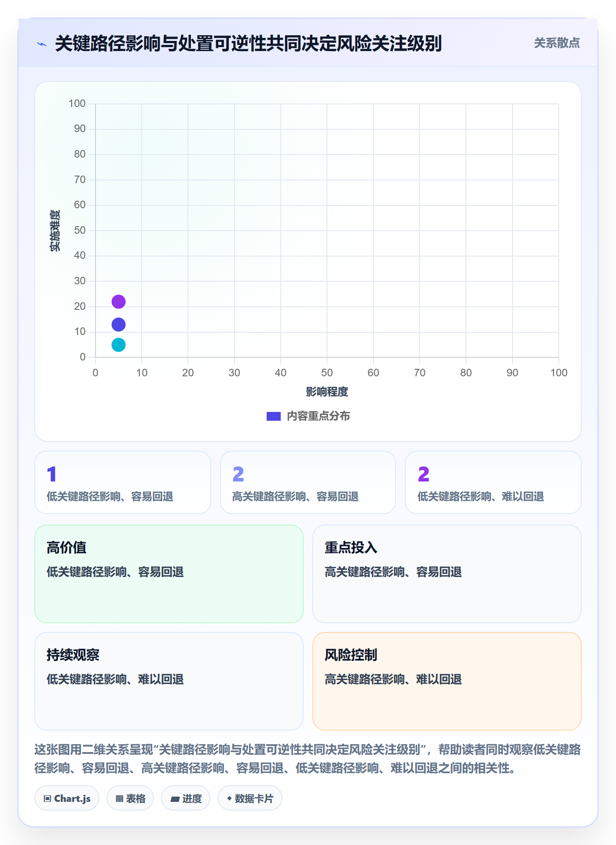The height and width of the screenshot is (845, 616).
Task: Click the 数据卡片 tag chip
Action: click(250, 798)
